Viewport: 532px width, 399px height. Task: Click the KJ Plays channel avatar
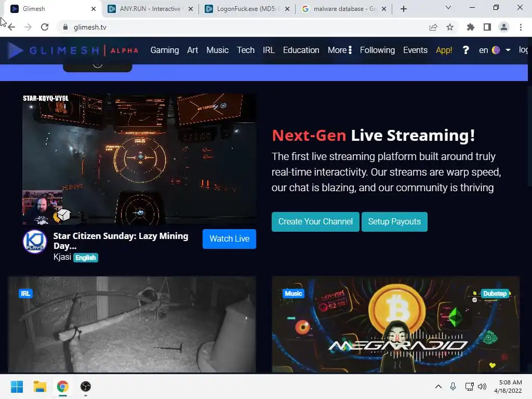tap(35, 242)
